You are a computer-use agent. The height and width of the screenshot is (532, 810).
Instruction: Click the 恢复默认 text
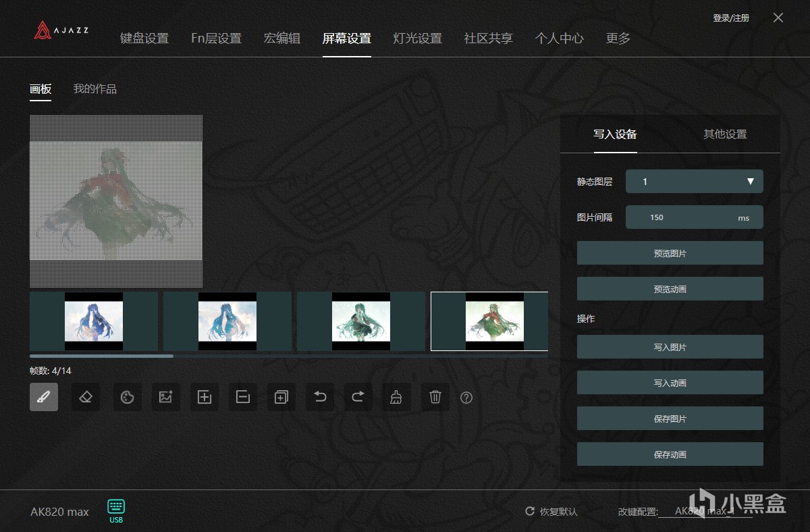(559, 512)
